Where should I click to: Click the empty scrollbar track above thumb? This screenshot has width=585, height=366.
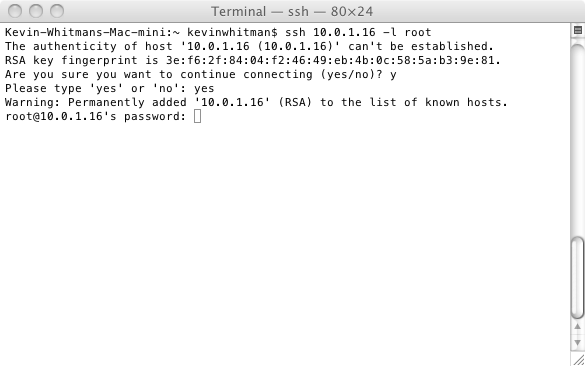click(578, 140)
